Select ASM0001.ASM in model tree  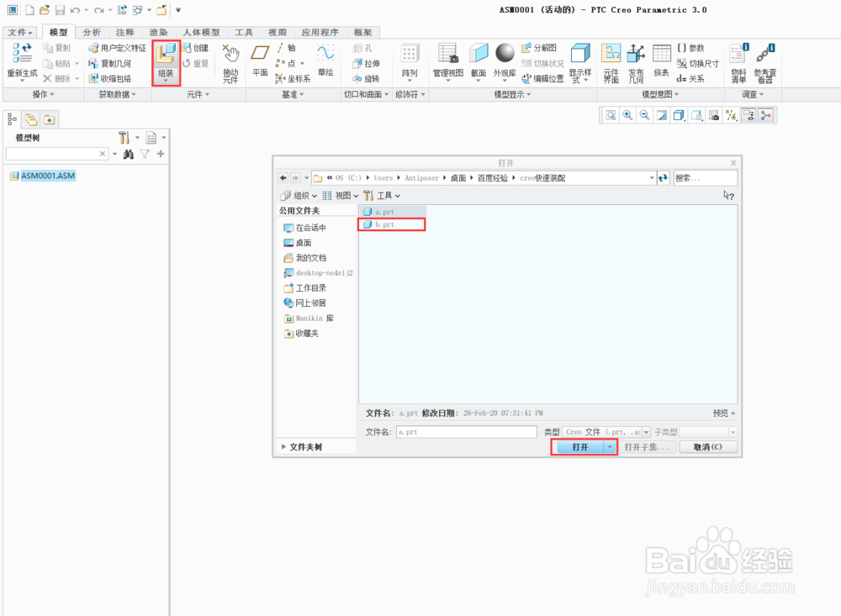click(x=43, y=176)
